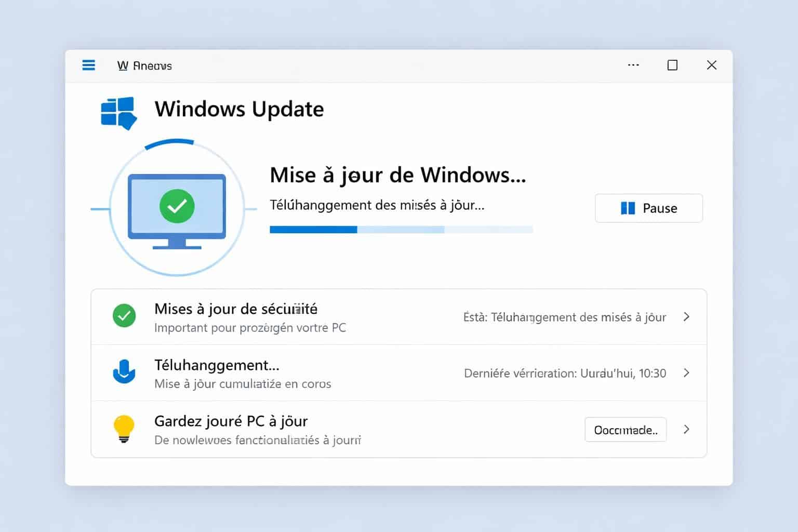Select the 'Gardez jouré PC à jour' title
The height and width of the screenshot is (532, 798).
pyautogui.click(x=231, y=421)
